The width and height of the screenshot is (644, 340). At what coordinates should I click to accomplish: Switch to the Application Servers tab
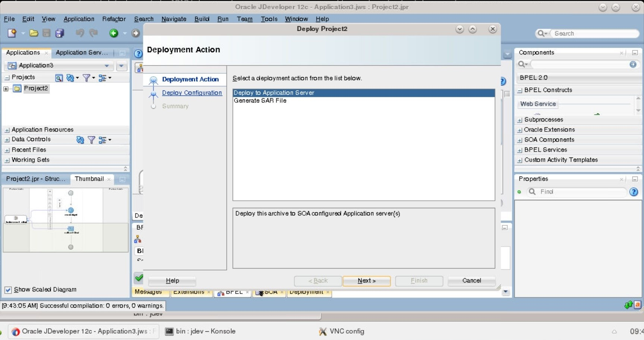(82, 53)
